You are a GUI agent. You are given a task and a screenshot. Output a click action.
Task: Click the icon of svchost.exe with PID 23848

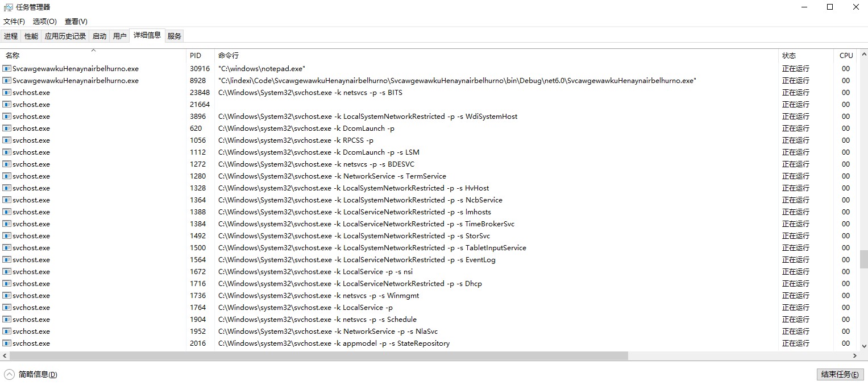point(7,93)
